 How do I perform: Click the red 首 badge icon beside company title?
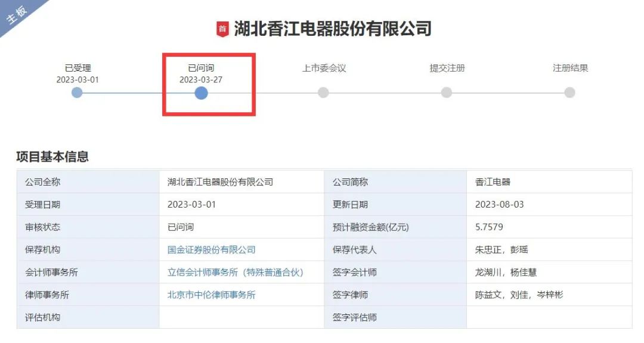point(222,29)
